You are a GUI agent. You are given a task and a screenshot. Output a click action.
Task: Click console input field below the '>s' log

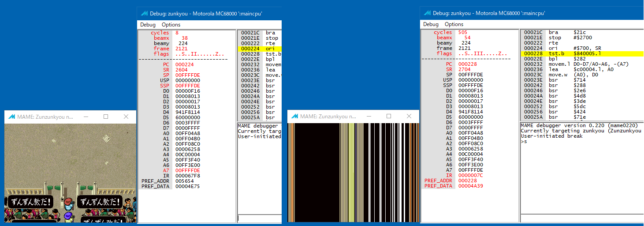pos(582,218)
